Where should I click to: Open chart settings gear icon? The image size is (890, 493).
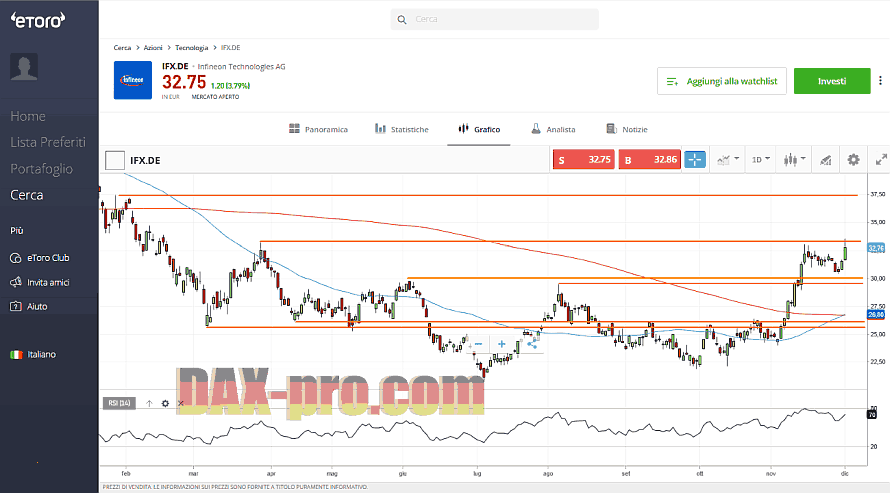pyautogui.click(x=853, y=160)
